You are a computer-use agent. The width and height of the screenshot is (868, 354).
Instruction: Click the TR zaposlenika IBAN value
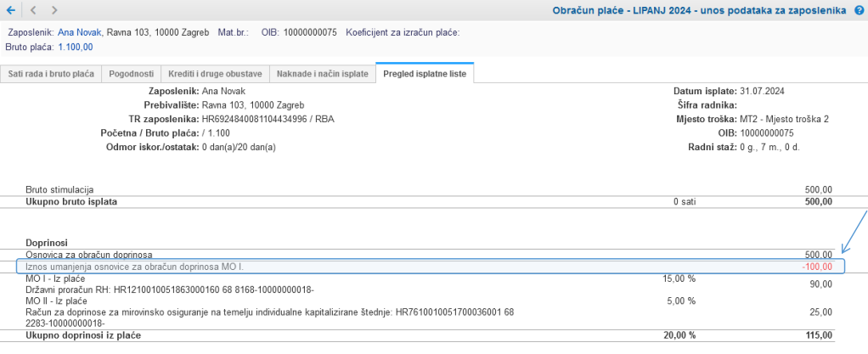coord(268,119)
